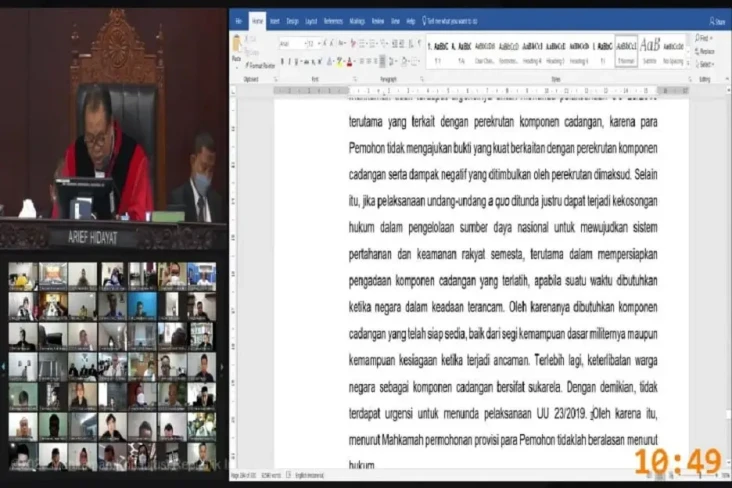Click the Copy icon below Cut
The width and height of the screenshot is (732, 488).
246,51
